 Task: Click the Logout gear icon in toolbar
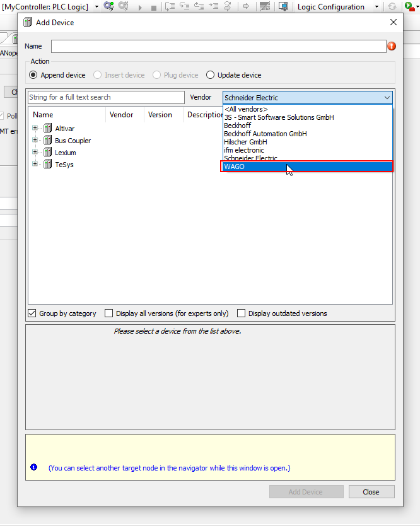123,6
